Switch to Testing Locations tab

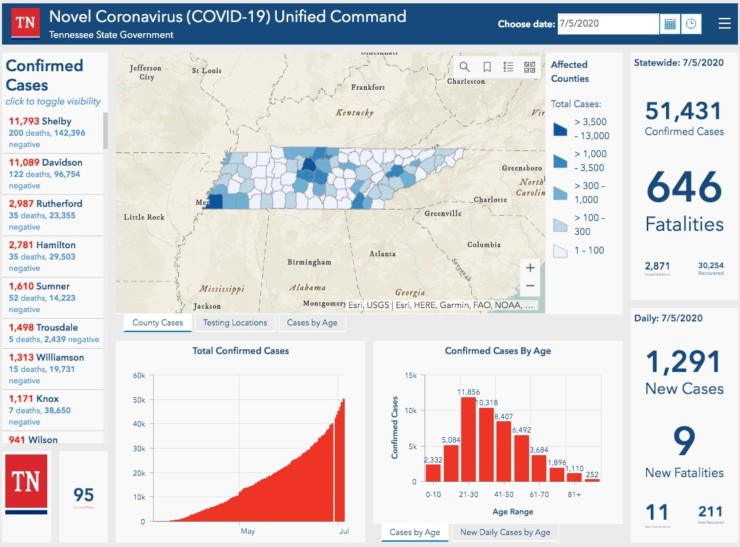(235, 323)
